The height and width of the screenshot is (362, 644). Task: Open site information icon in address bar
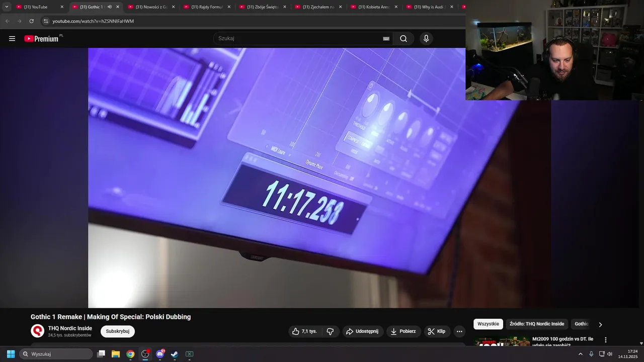[46, 21]
